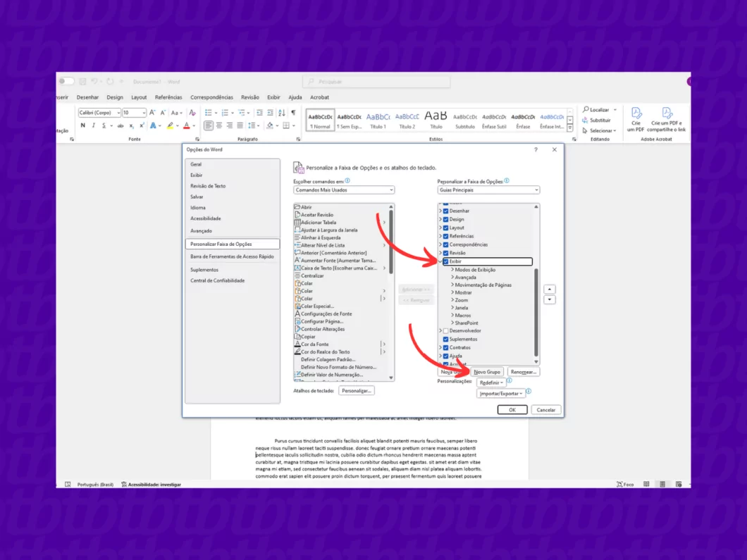Click paragraph shading icon
Image resolution: width=747 pixels, height=560 pixels.
270,125
